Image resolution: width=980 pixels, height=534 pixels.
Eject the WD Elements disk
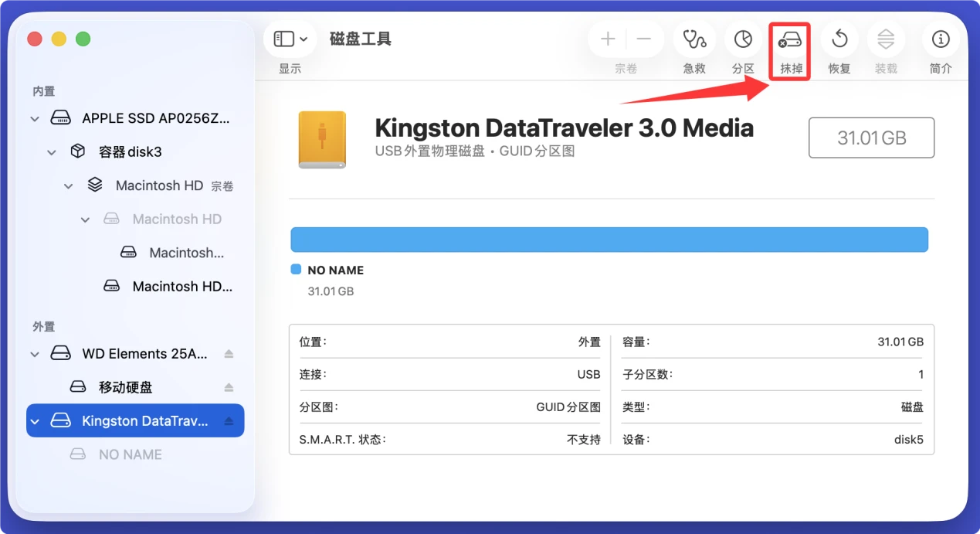pos(229,354)
